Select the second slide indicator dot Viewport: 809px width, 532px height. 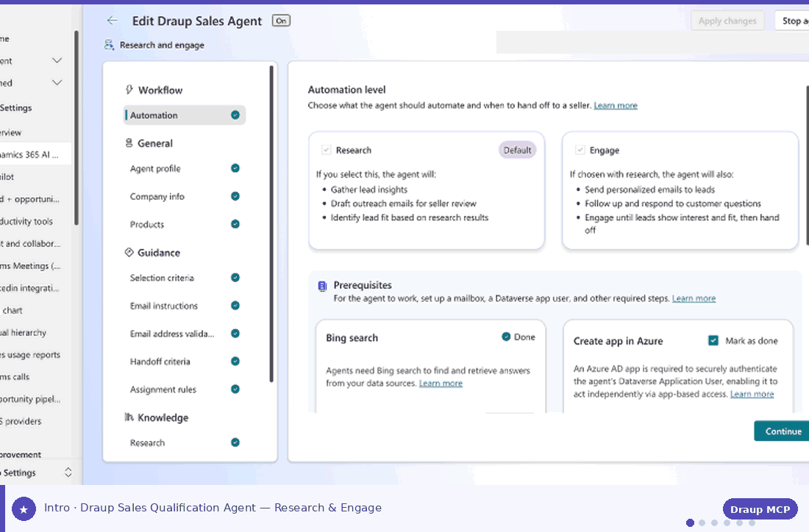(702, 522)
